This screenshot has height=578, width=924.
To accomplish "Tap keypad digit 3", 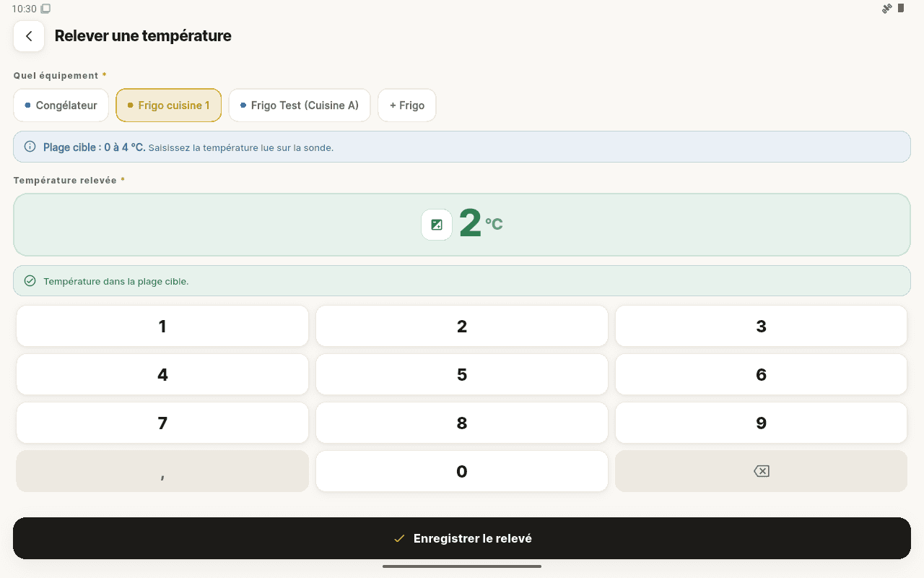I will (x=761, y=326).
